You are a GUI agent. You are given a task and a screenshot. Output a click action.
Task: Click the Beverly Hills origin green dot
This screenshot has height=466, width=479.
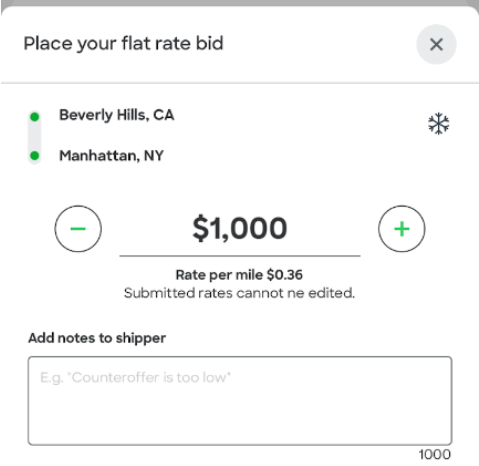tap(35, 117)
